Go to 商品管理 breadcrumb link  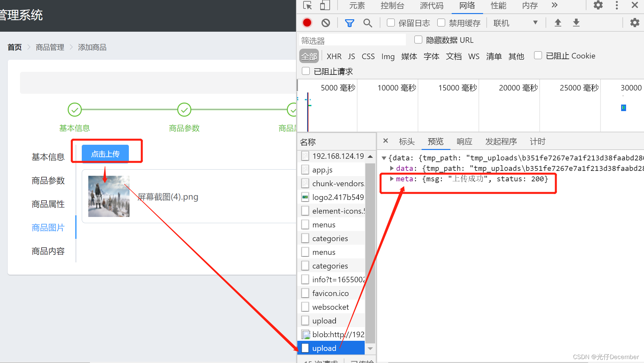click(50, 47)
